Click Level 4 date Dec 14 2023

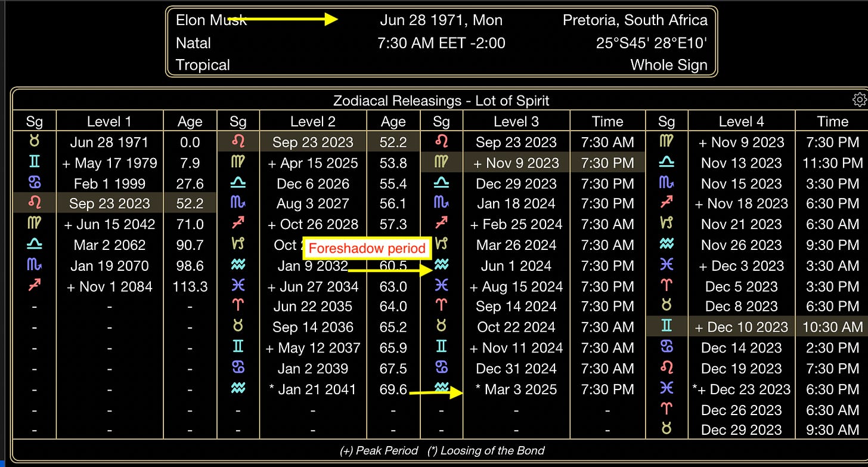pos(742,348)
